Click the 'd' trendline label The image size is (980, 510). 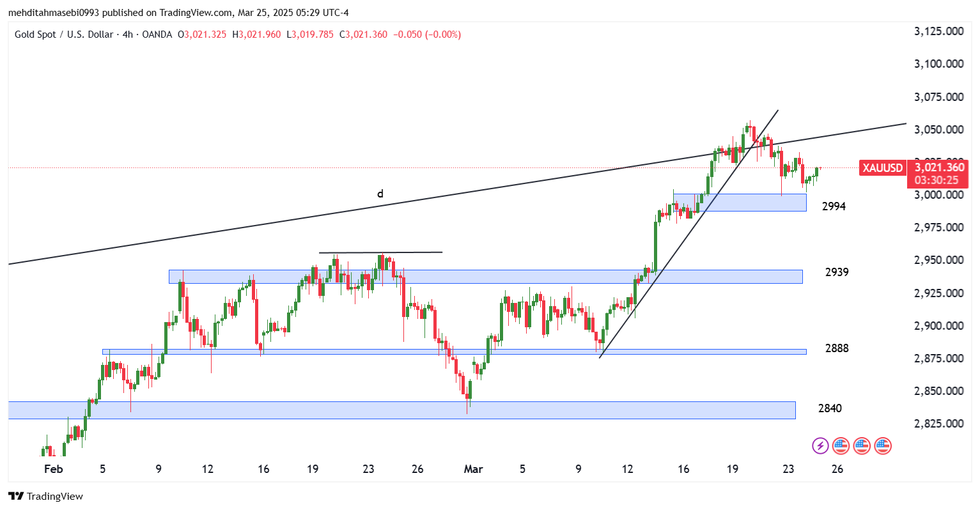380,194
